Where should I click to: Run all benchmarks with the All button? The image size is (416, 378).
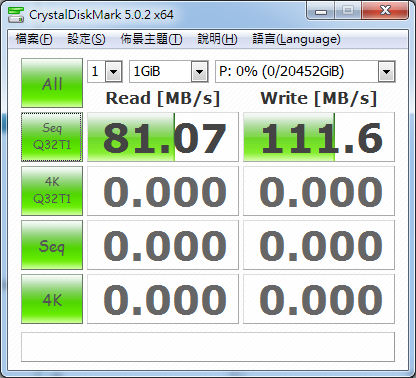[52, 83]
